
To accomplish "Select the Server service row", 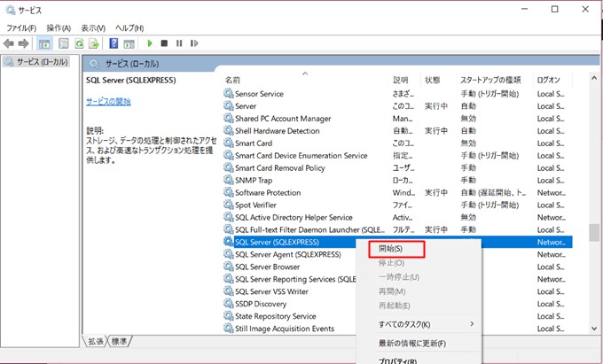I will click(397, 106).
